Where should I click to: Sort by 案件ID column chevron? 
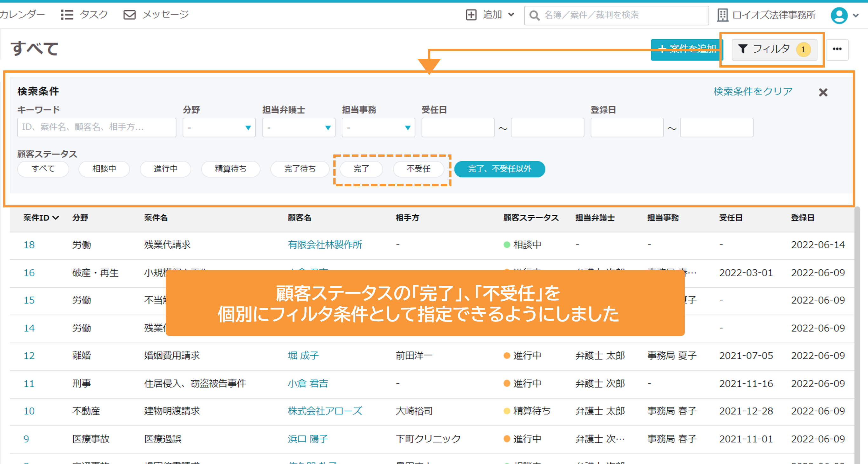[56, 218]
